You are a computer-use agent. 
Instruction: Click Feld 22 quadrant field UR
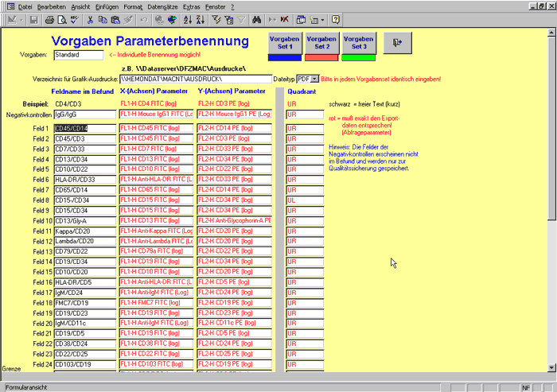coord(305,343)
